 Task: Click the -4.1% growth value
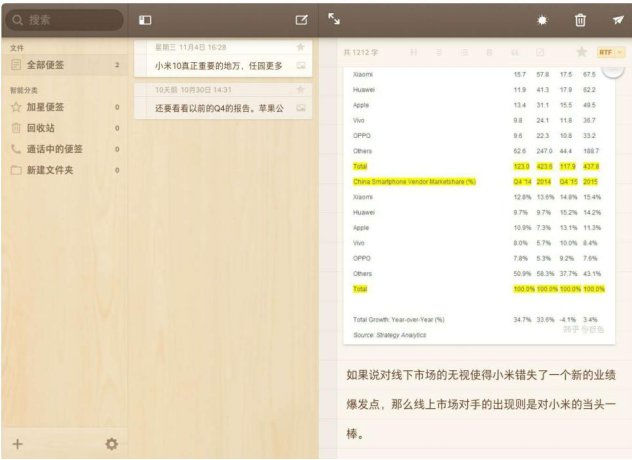click(568, 320)
